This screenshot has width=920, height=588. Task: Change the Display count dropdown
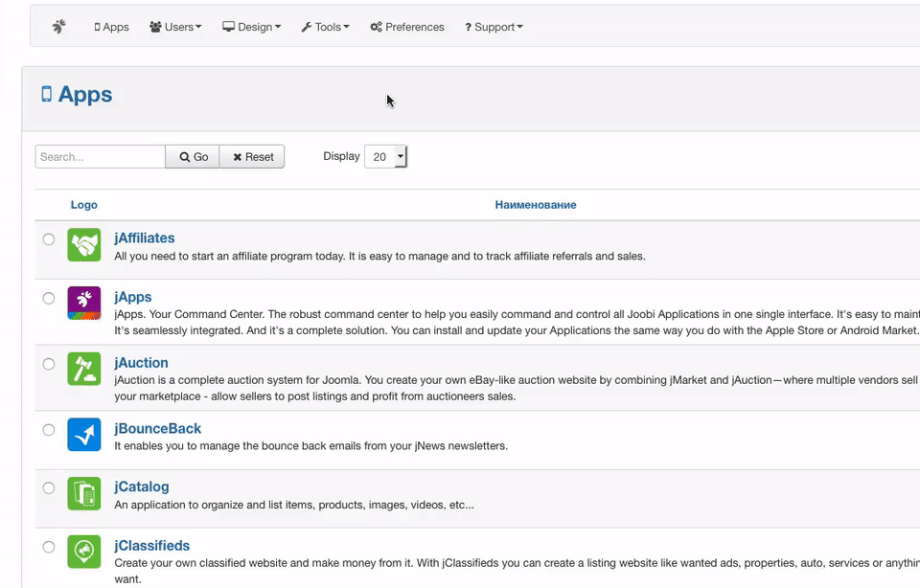tap(385, 156)
